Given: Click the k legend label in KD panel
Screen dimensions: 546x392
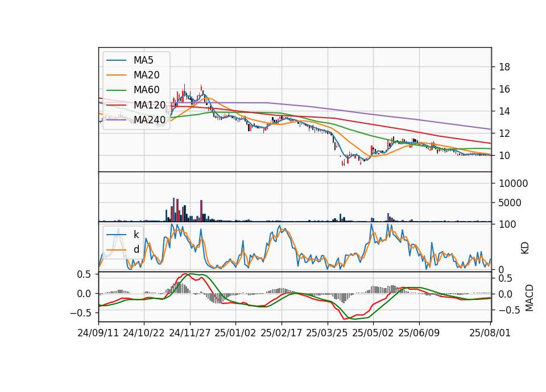Looking at the screenshot, I should click(136, 235).
